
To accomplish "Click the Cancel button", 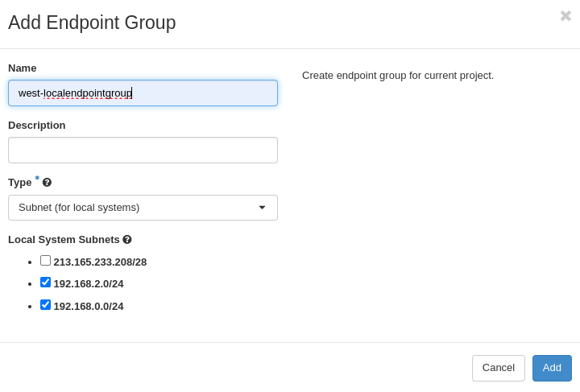I will pyautogui.click(x=498, y=368).
